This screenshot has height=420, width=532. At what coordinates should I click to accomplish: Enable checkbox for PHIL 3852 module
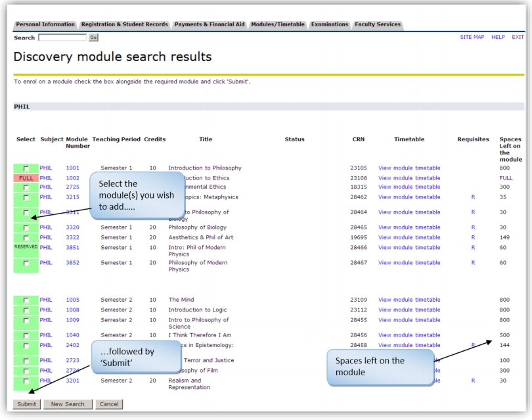[x=26, y=263]
